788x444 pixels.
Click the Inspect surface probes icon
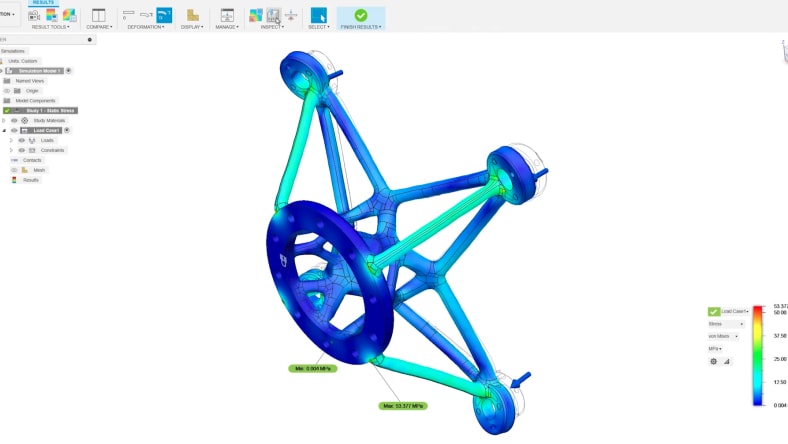pos(256,16)
